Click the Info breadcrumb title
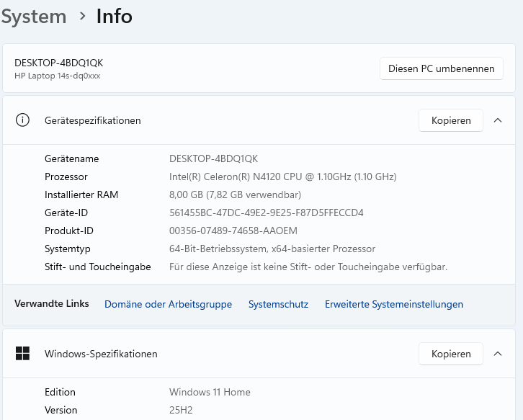Screen dimensions: 523x420 [115, 16]
